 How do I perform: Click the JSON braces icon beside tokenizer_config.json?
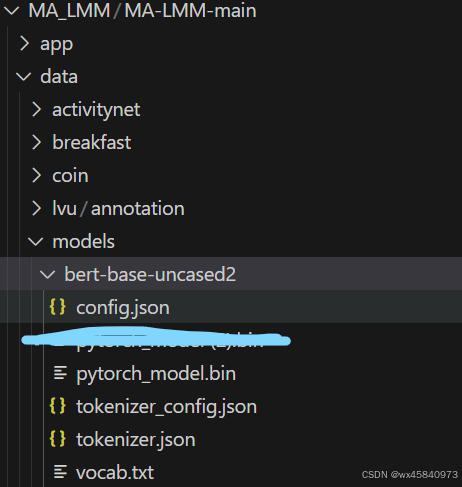pyautogui.click(x=58, y=406)
